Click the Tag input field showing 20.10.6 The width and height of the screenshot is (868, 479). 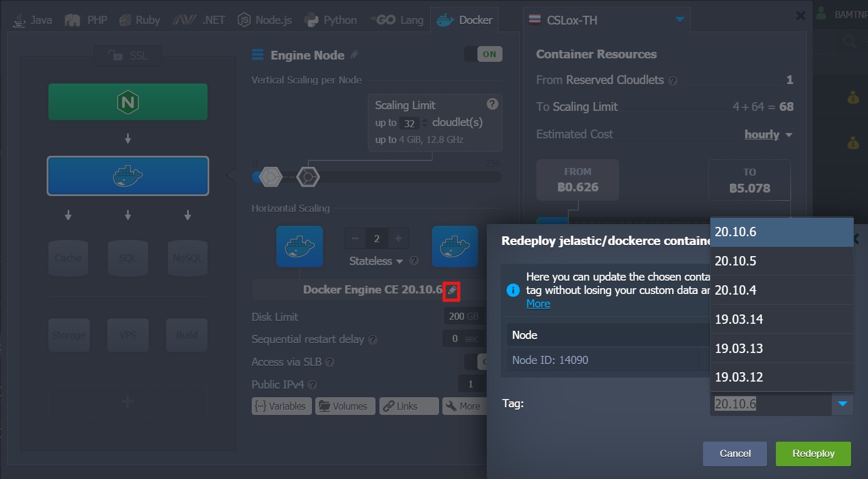771,404
